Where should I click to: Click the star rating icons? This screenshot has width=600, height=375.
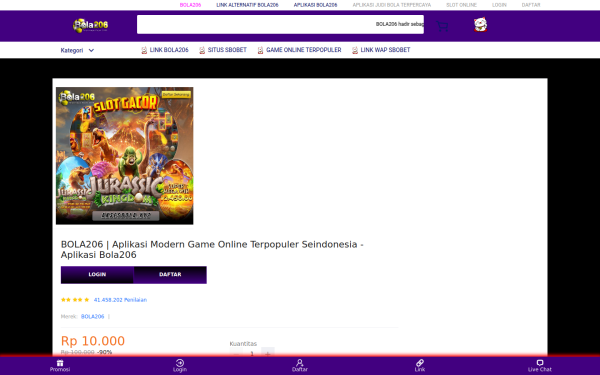click(x=75, y=300)
